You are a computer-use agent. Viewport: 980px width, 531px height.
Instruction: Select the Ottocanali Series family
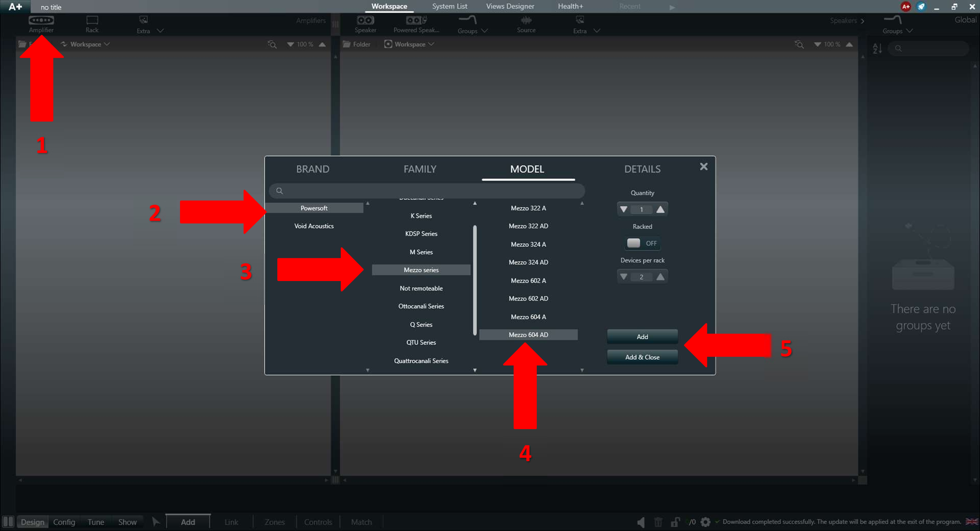421,306
